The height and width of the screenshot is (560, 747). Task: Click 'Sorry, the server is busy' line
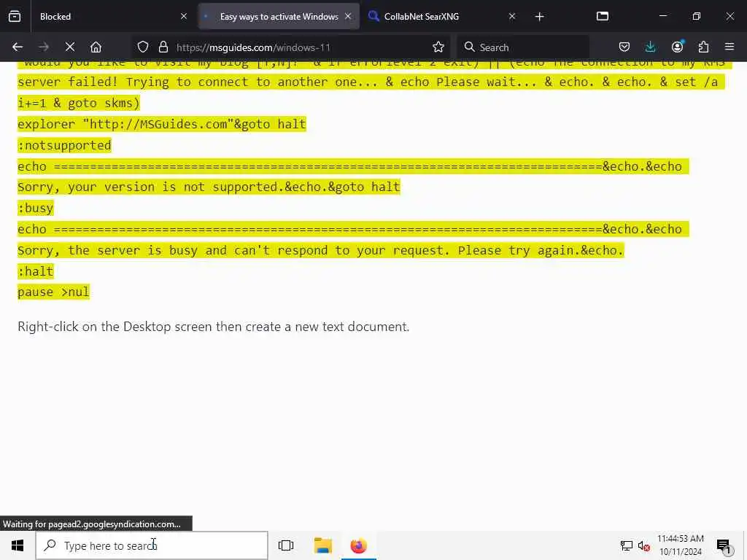321,251
